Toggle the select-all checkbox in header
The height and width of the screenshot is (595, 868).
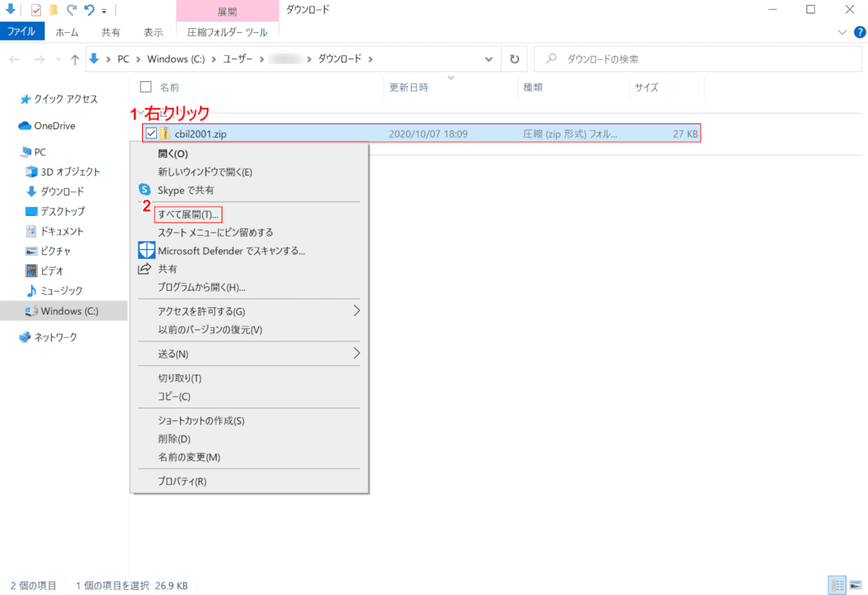click(146, 87)
